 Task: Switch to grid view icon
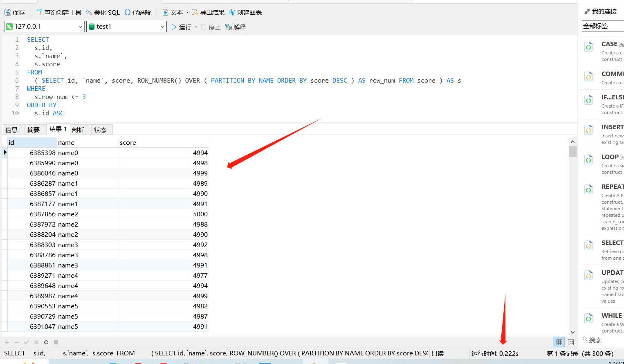(x=559, y=342)
